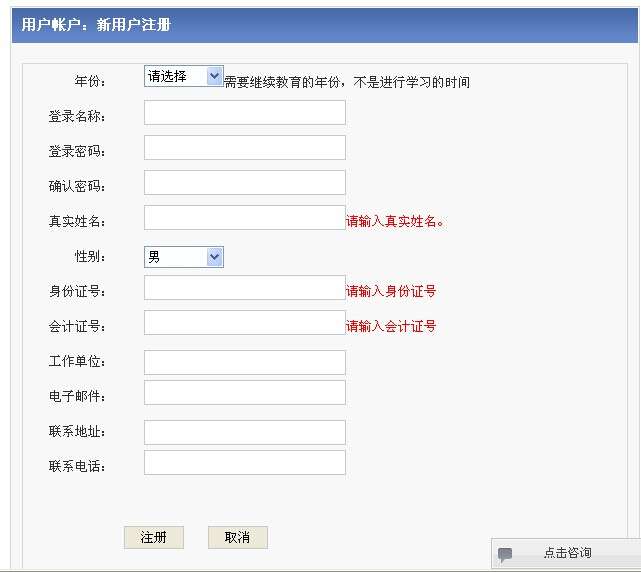The height and width of the screenshot is (572, 641).
Task: Click the 确认密码 confirm password field
Action: click(244, 183)
